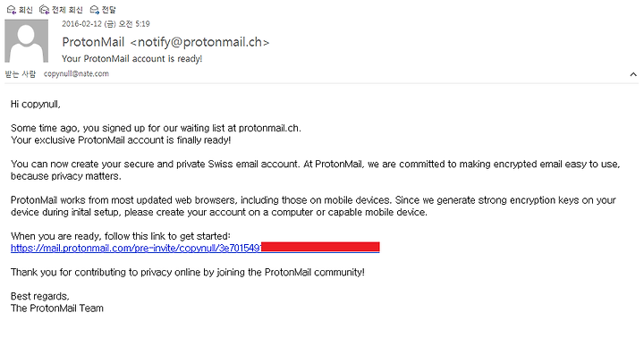Viewport: 644px width, 338px height.
Task: Click the 'because privacy matters.' sentence
Action: click(x=66, y=176)
